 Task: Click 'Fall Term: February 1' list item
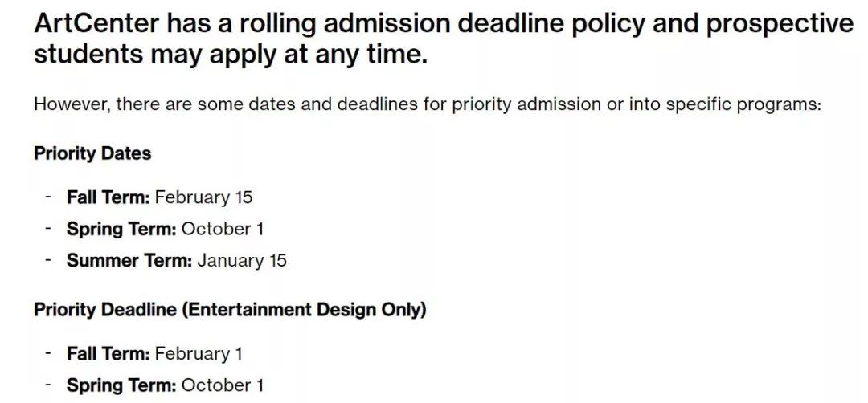(x=154, y=354)
